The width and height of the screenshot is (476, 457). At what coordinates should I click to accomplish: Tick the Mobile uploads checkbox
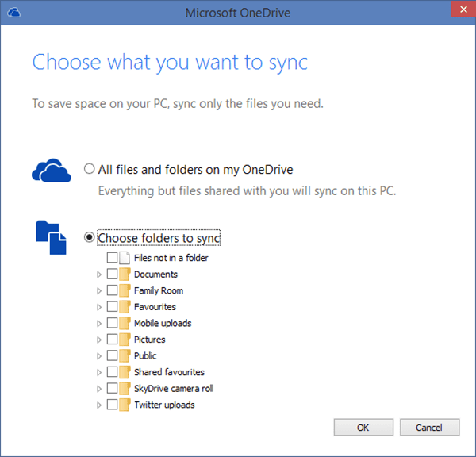pyautogui.click(x=113, y=323)
